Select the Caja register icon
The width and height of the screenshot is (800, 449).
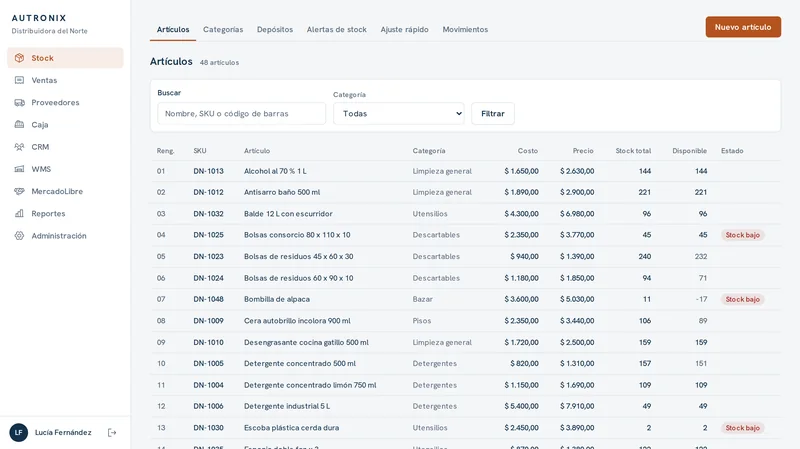(x=19, y=124)
